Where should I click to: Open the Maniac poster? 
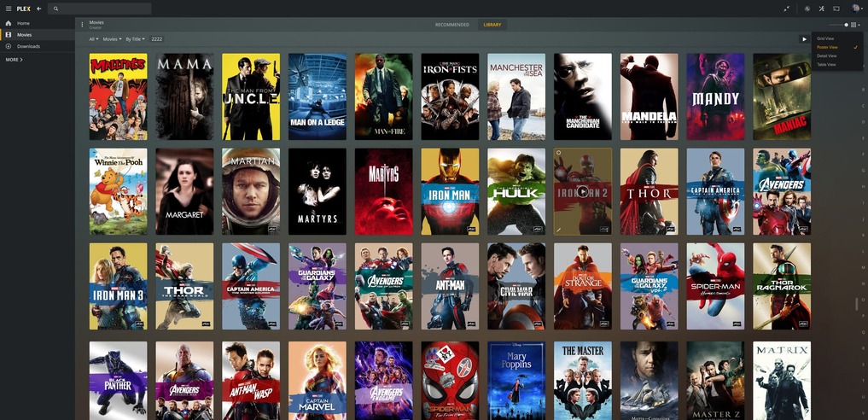pyautogui.click(x=782, y=96)
